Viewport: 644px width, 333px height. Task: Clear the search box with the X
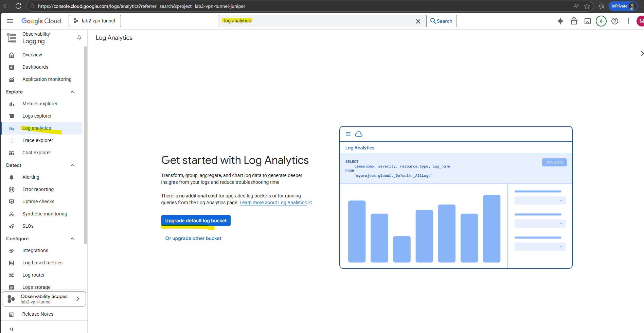point(418,21)
